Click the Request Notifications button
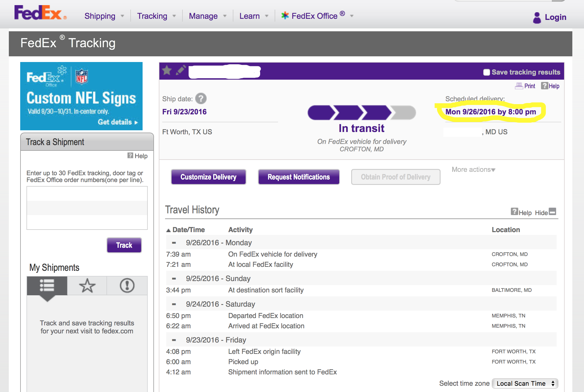Viewport: 584px width, 392px height. pos(299,177)
